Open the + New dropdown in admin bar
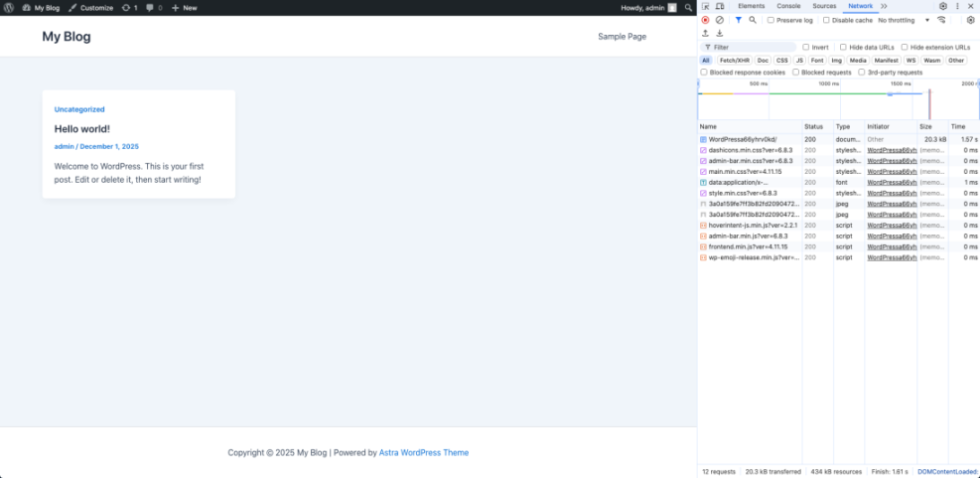This screenshot has height=478, width=980. click(x=185, y=8)
